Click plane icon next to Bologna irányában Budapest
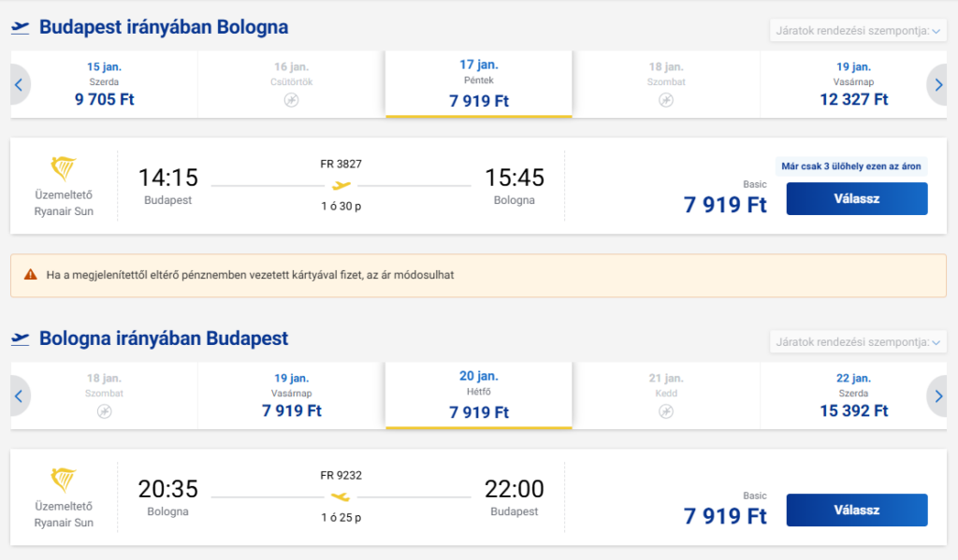Image resolution: width=958 pixels, height=560 pixels. 21,339
